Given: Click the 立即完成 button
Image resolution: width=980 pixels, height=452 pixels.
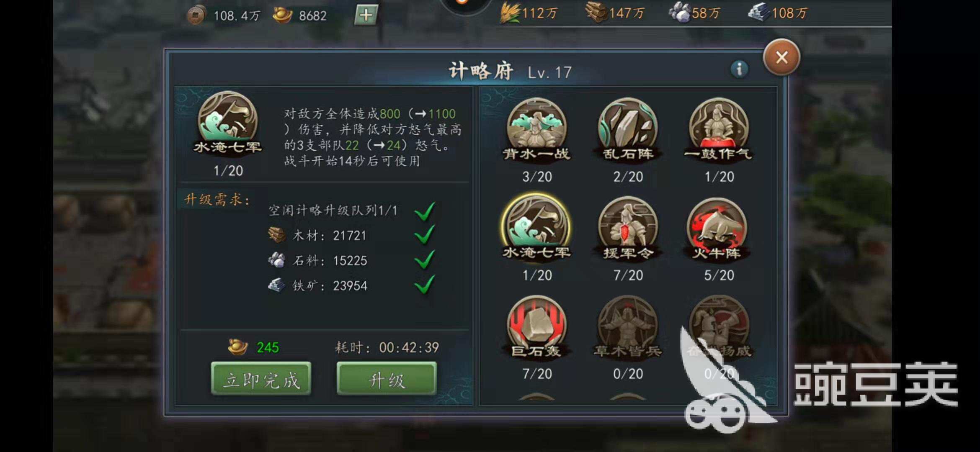Looking at the screenshot, I should click(x=261, y=379).
